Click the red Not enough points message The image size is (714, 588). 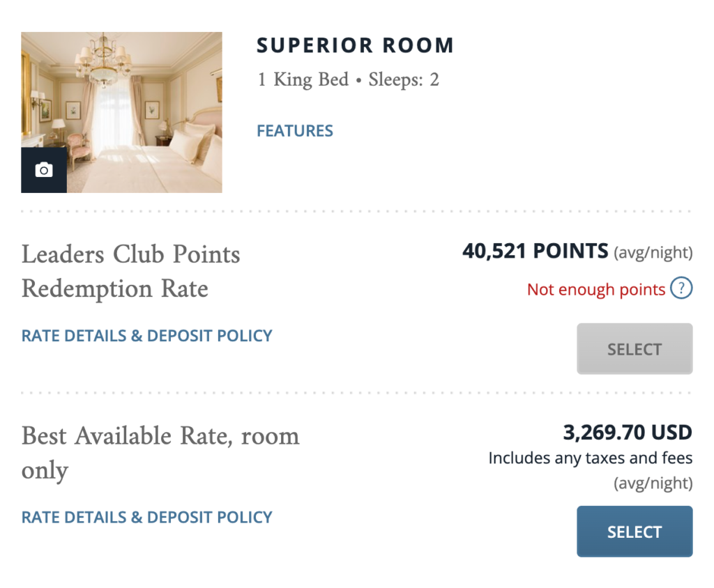(596, 289)
